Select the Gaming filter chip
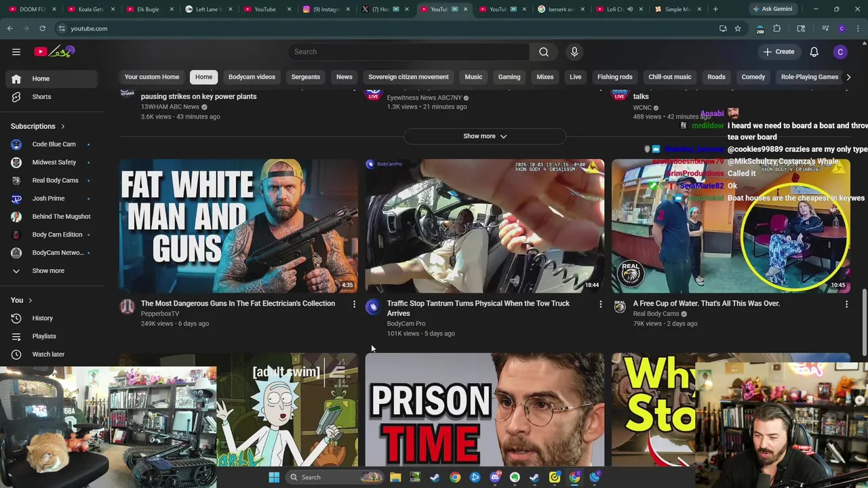 click(x=509, y=77)
